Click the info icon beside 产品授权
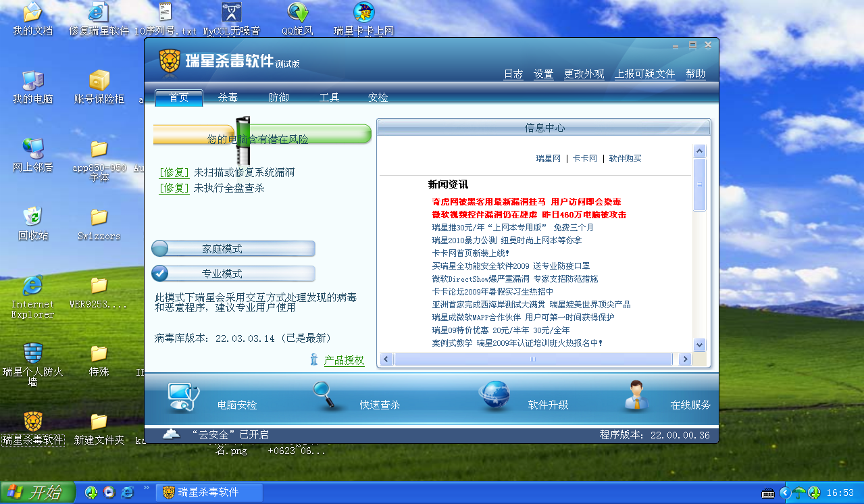Image resolution: width=864 pixels, height=504 pixels. coord(314,359)
